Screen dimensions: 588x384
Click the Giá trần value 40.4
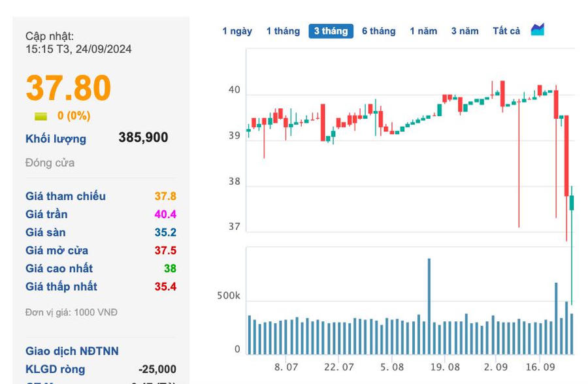click(165, 215)
